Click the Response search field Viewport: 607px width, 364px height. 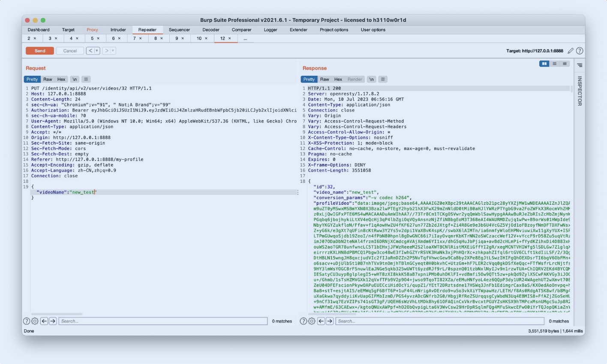pos(440,321)
